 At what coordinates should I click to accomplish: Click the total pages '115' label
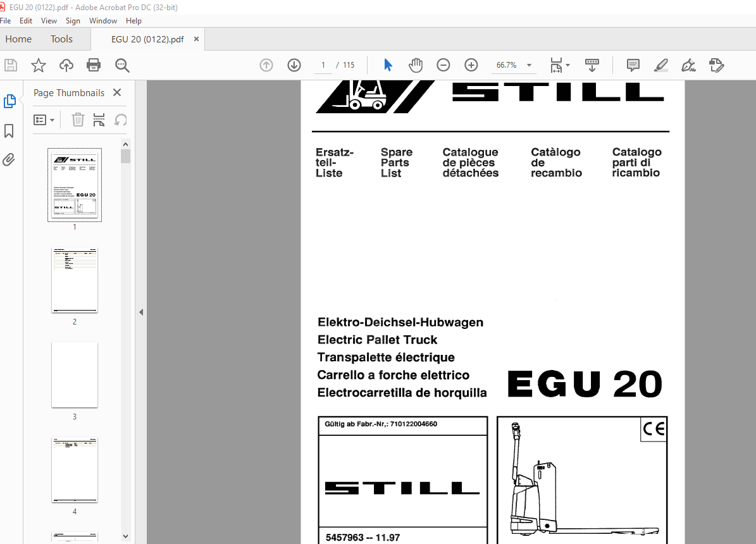click(349, 65)
